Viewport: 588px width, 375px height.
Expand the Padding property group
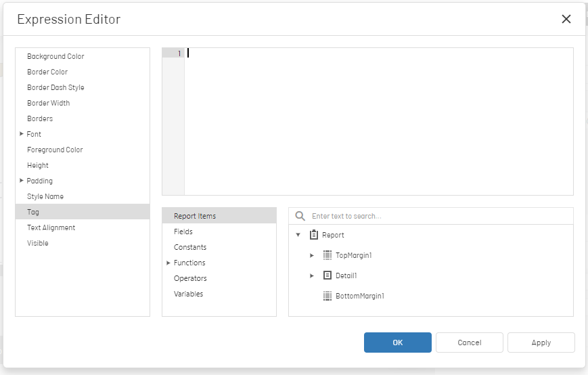pos(22,181)
